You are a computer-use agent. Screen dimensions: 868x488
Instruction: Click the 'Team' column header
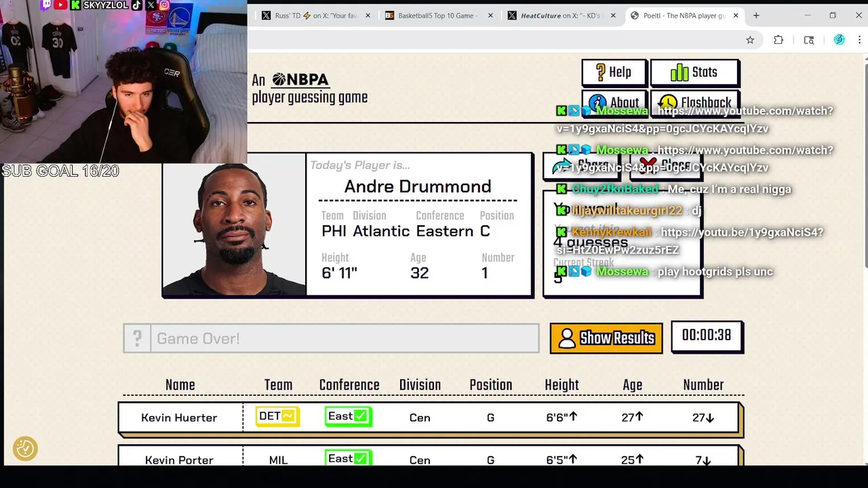278,385
